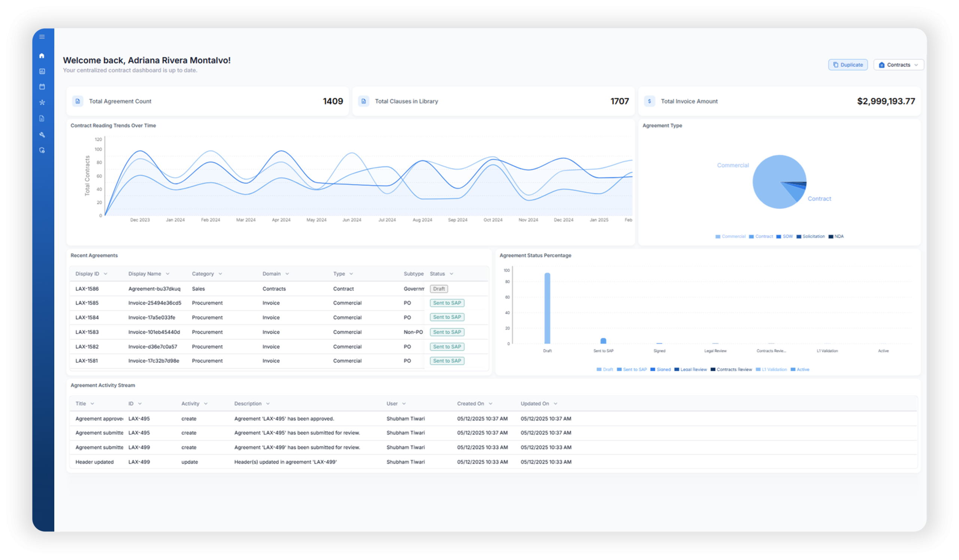Toggle the Legal Review legend entry
Image resolution: width=959 pixels, height=560 pixels.
click(690, 369)
